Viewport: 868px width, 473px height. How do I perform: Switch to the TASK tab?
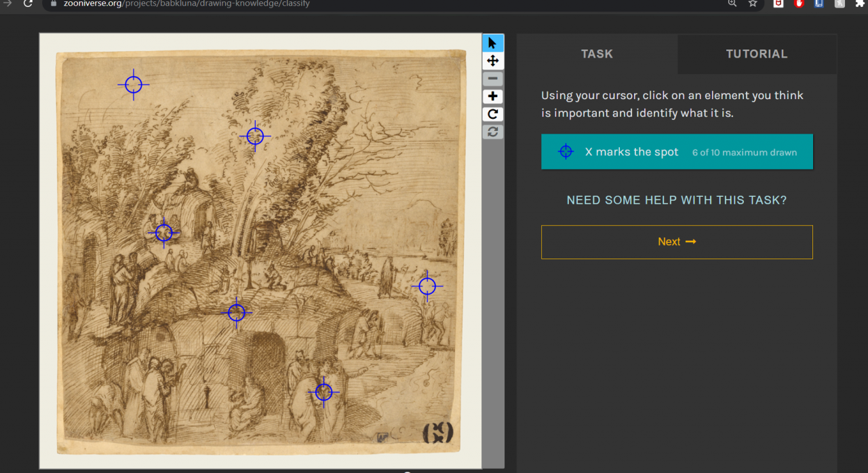click(x=597, y=54)
